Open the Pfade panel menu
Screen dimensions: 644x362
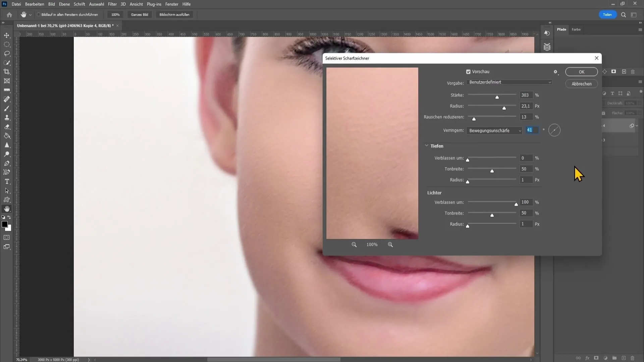pos(640,29)
